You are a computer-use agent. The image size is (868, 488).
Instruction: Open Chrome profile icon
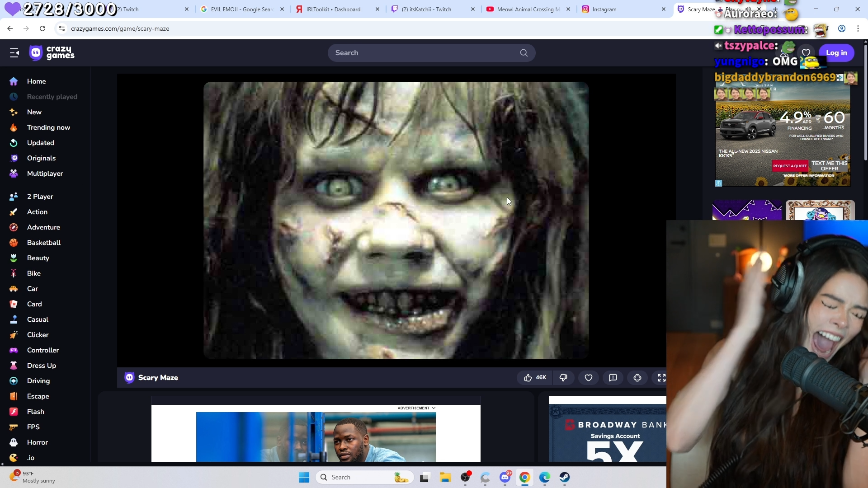(x=842, y=28)
